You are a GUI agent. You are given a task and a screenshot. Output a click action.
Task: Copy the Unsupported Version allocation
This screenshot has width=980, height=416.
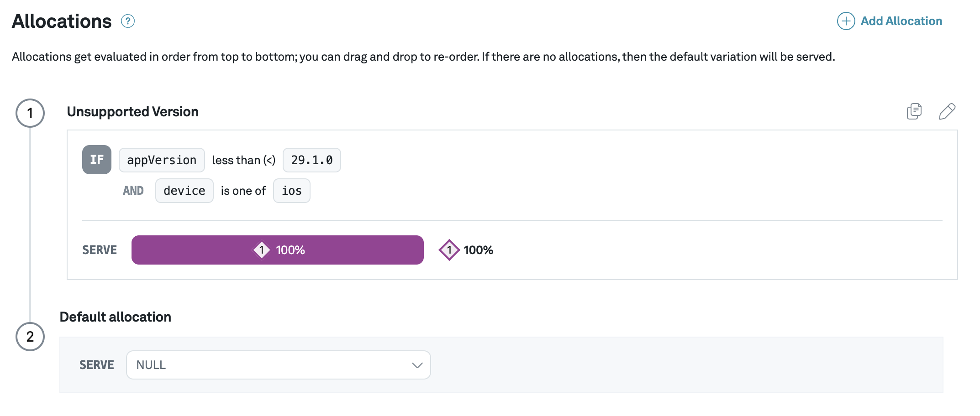pyautogui.click(x=914, y=111)
